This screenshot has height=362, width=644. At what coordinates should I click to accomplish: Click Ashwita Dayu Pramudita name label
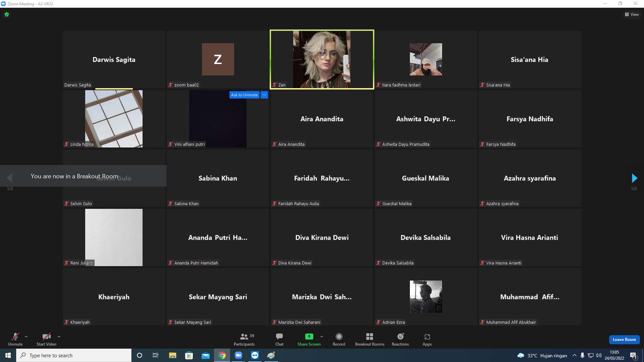[x=406, y=144]
